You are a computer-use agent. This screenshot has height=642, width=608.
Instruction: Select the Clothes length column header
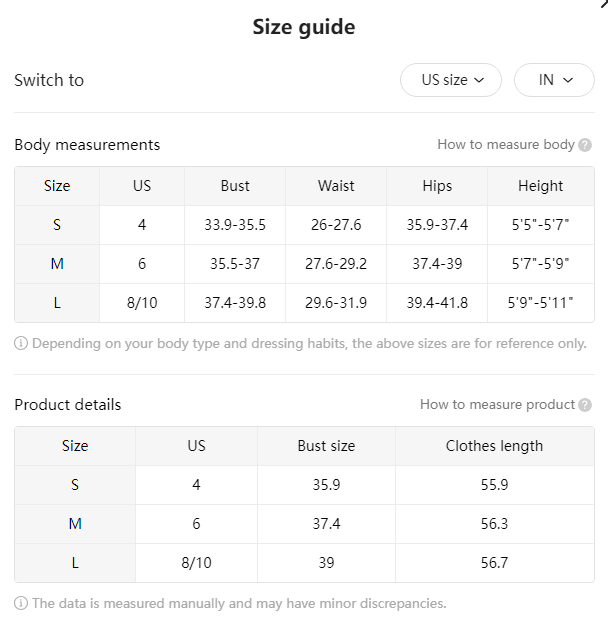(495, 446)
